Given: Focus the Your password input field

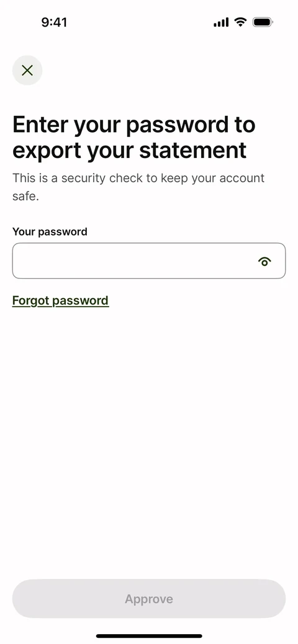Looking at the screenshot, I should point(149,261).
